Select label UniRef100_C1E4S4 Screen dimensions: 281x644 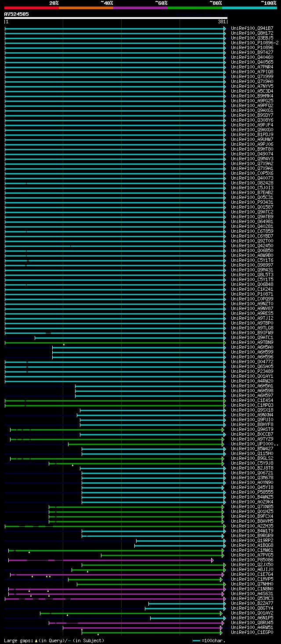[x=252, y=400]
